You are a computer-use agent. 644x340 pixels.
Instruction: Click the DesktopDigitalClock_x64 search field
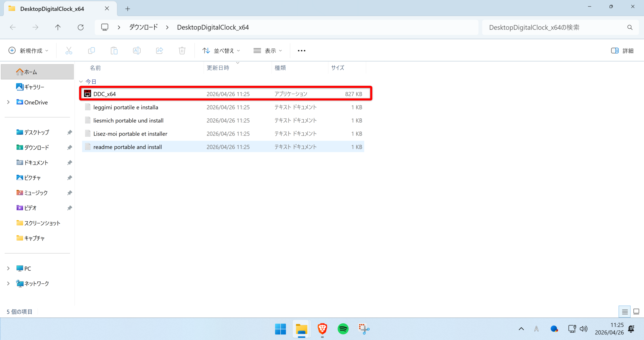coord(553,27)
